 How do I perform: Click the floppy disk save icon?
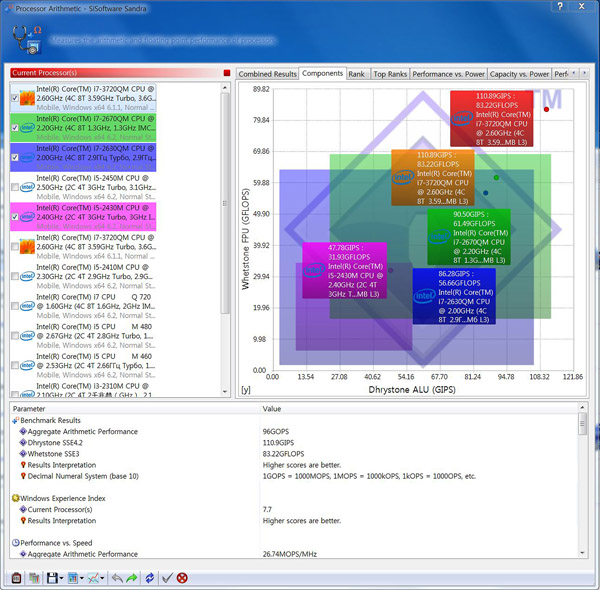(x=52, y=578)
